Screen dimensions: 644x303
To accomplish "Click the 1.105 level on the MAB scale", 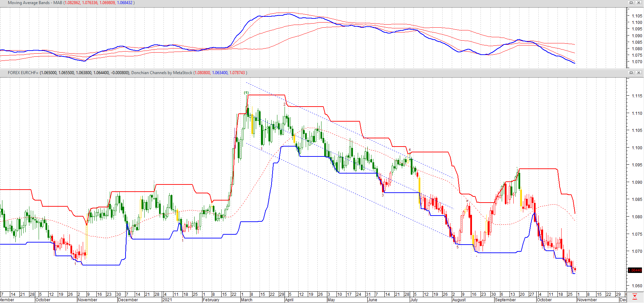I will (x=637, y=16).
